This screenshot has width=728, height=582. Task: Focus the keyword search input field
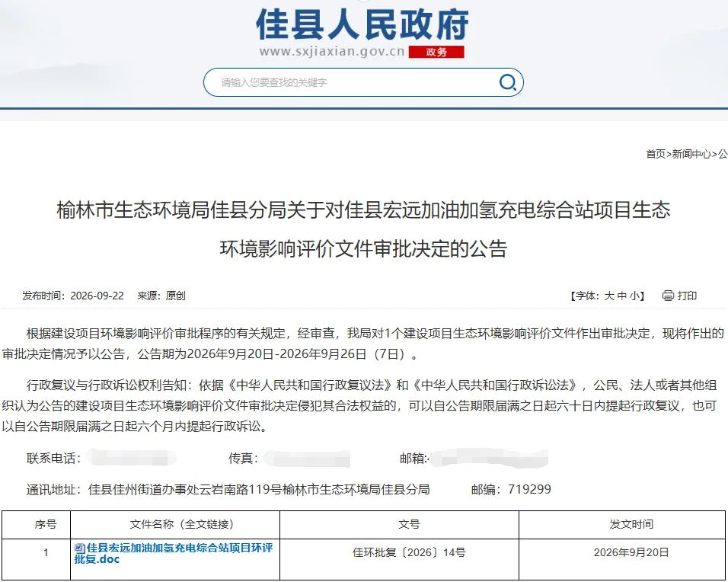[353, 83]
